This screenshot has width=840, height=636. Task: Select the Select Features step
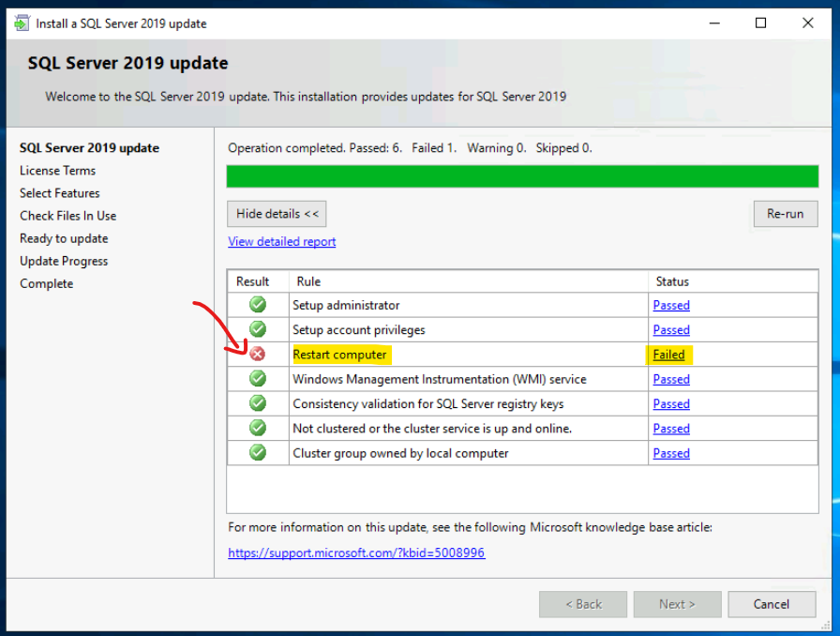click(x=60, y=193)
